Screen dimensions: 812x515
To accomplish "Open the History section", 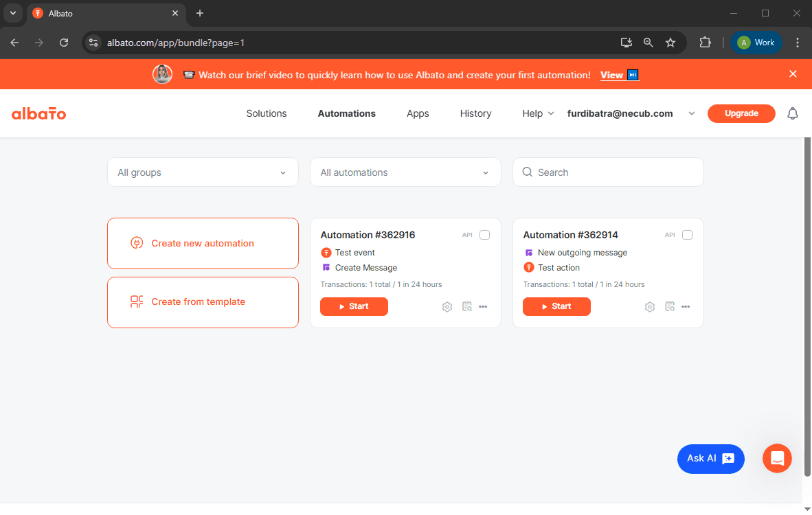I will [475, 113].
